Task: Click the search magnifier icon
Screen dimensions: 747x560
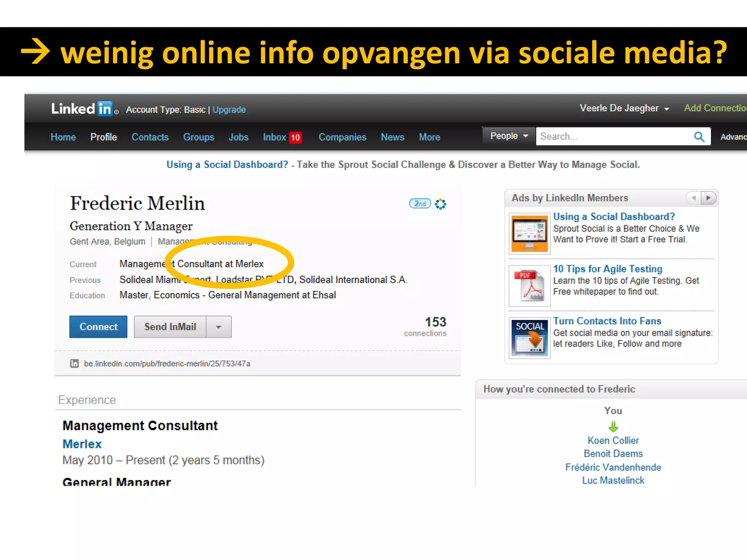Action: point(699,137)
